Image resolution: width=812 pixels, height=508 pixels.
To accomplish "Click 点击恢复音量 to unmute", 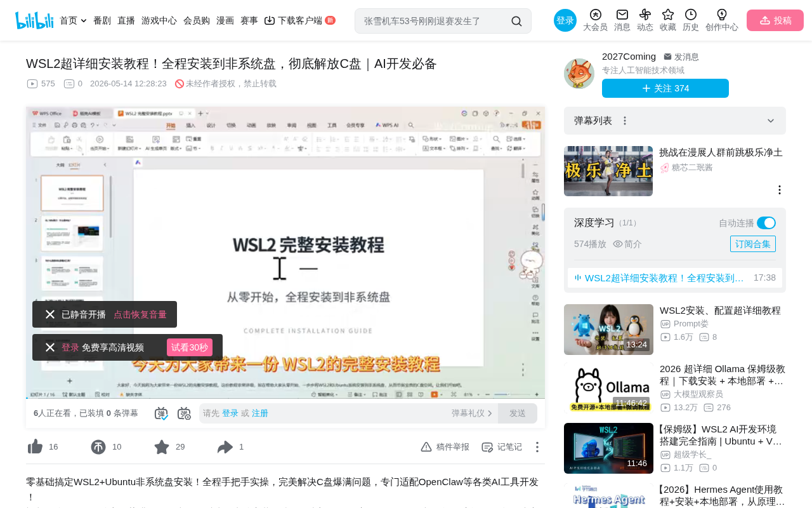I will 140,314.
